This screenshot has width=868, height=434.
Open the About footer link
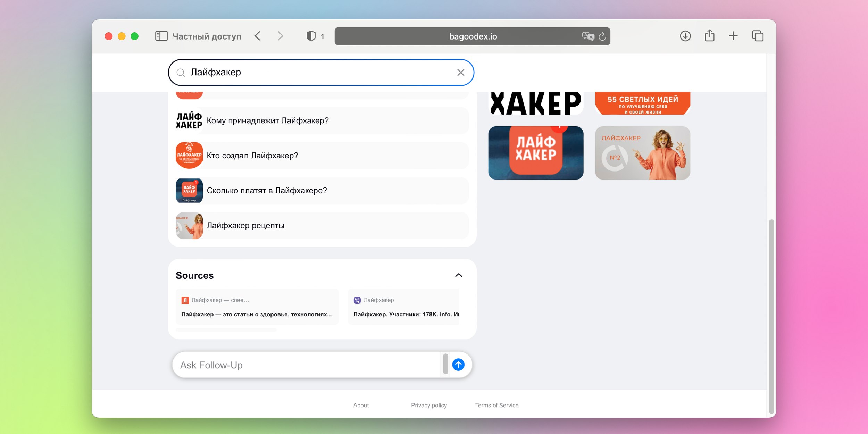(x=361, y=405)
